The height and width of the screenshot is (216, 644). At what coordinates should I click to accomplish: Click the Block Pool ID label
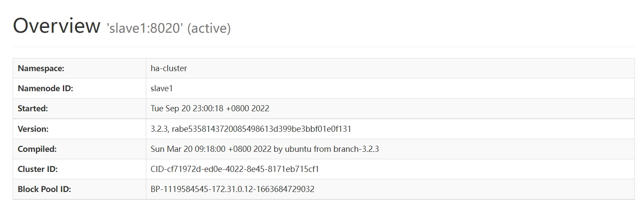(44, 189)
